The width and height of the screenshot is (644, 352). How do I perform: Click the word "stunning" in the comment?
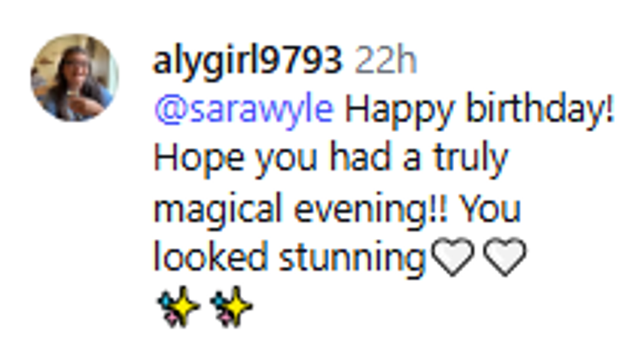352,257
